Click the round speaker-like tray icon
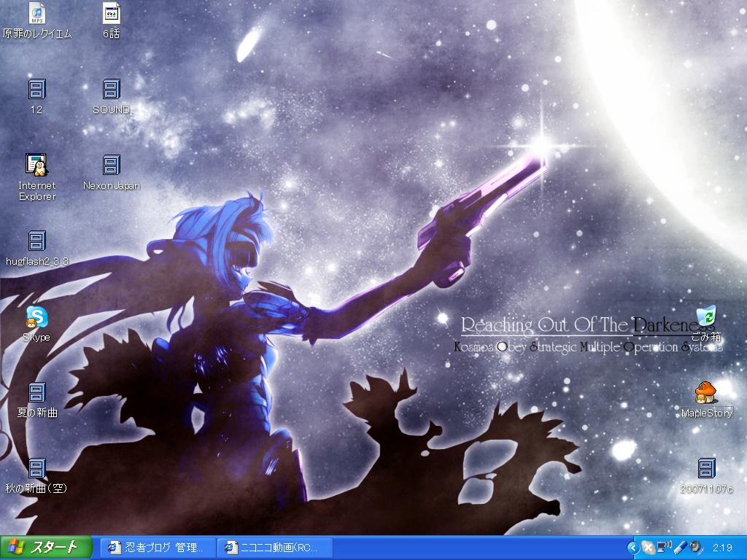This screenshot has width=747, height=560. [696, 548]
